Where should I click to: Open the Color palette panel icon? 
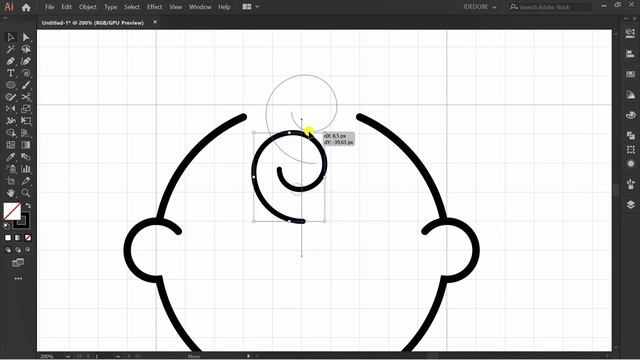(631, 115)
